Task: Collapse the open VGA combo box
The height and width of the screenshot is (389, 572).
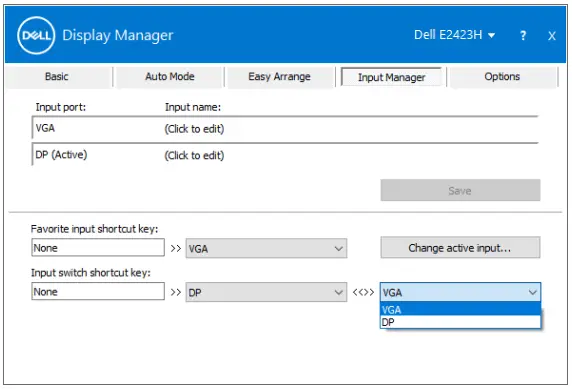Action: 460,292
